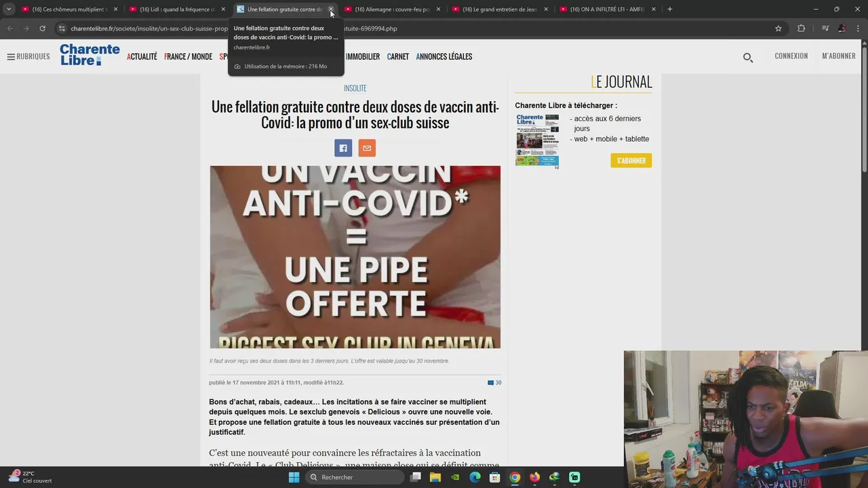Click the S'abonner yellow button
The width and height of the screenshot is (868, 488).
coord(631,161)
